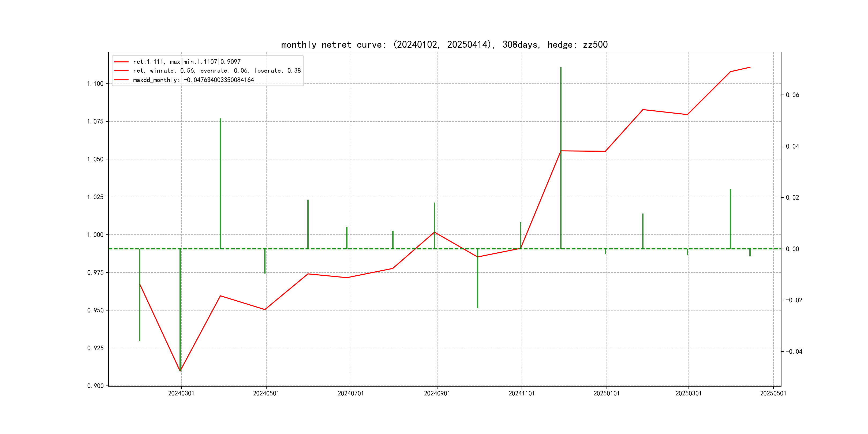Click left y-axis label 1.075
Image resolution: width=868 pixels, height=434 pixels.
(95, 121)
